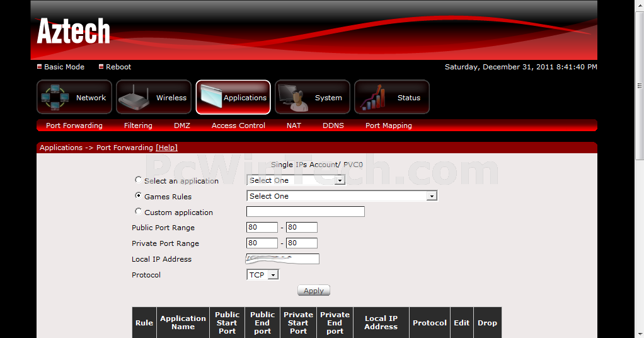Click the Drop column header
The width and height of the screenshot is (644, 338).
(488, 323)
